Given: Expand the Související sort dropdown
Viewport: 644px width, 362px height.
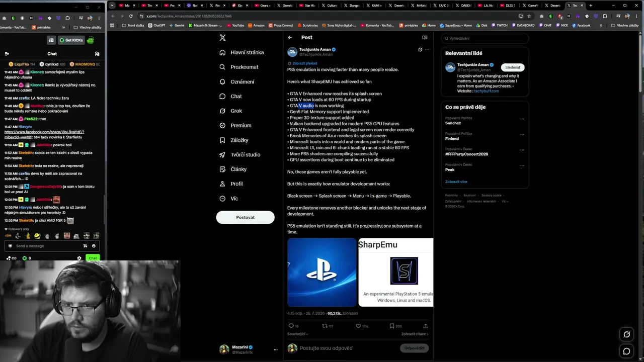Looking at the screenshot, I should [x=298, y=334].
